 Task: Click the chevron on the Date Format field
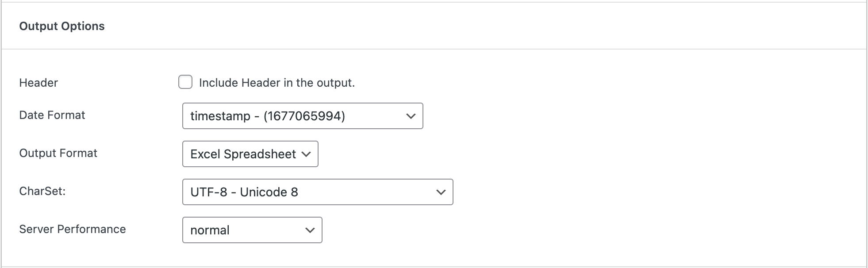(x=411, y=116)
